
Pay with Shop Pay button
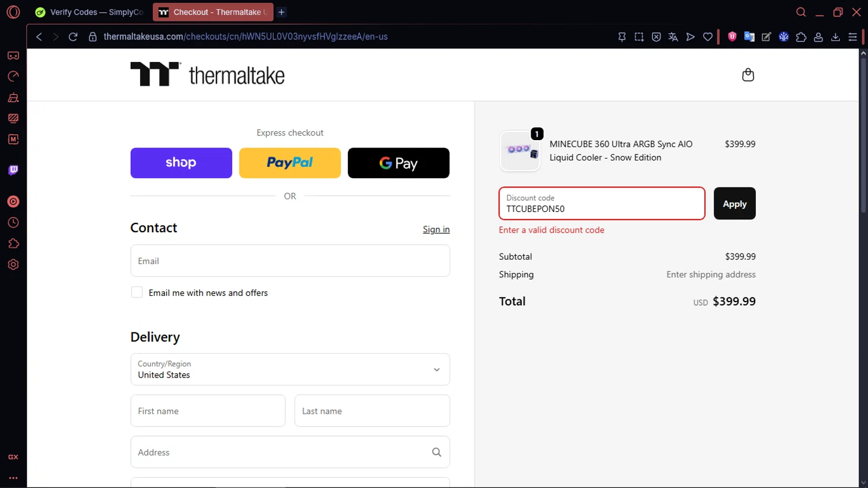181,163
